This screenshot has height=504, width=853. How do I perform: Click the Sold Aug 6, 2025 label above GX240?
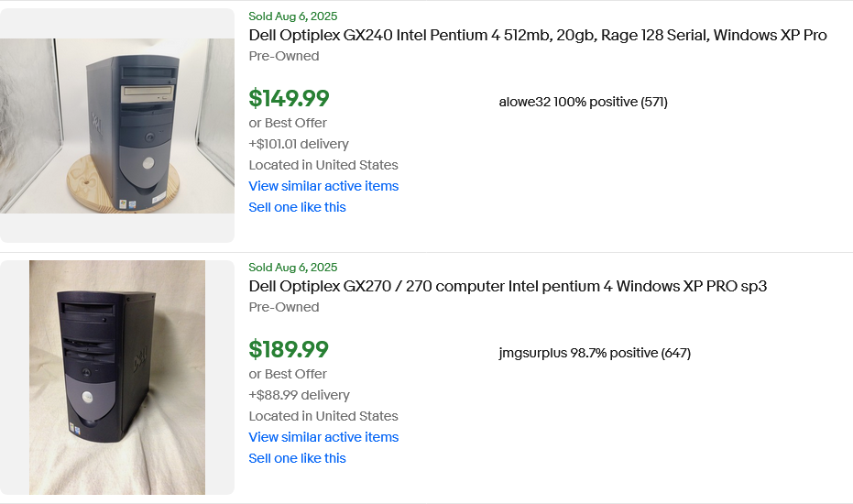coord(293,16)
